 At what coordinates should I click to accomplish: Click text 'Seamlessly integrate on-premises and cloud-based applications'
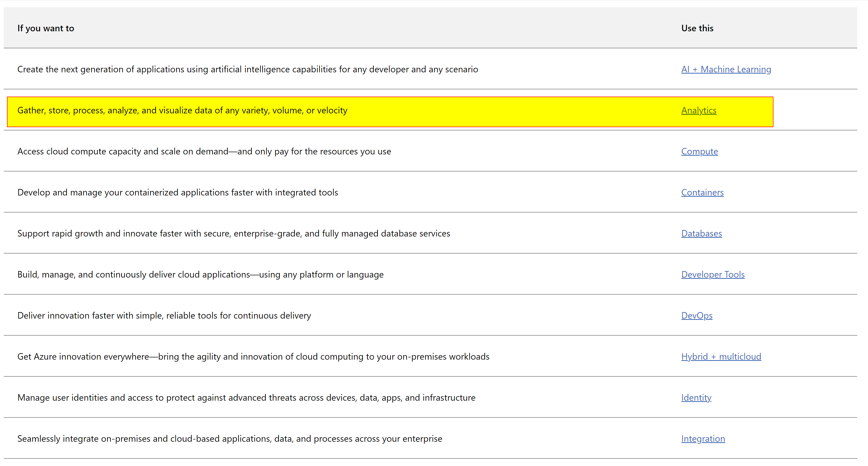tap(144, 439)
